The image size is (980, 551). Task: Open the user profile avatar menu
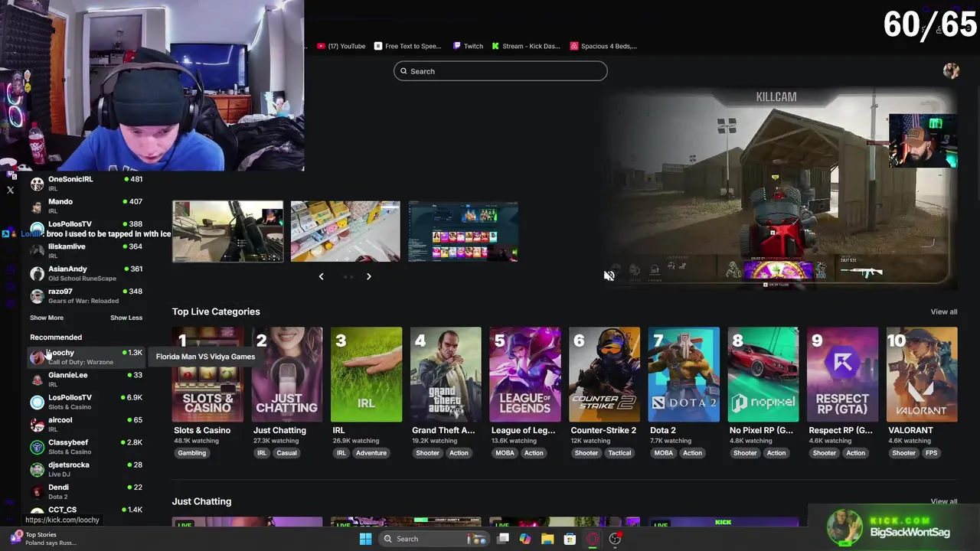coord(951,71)
